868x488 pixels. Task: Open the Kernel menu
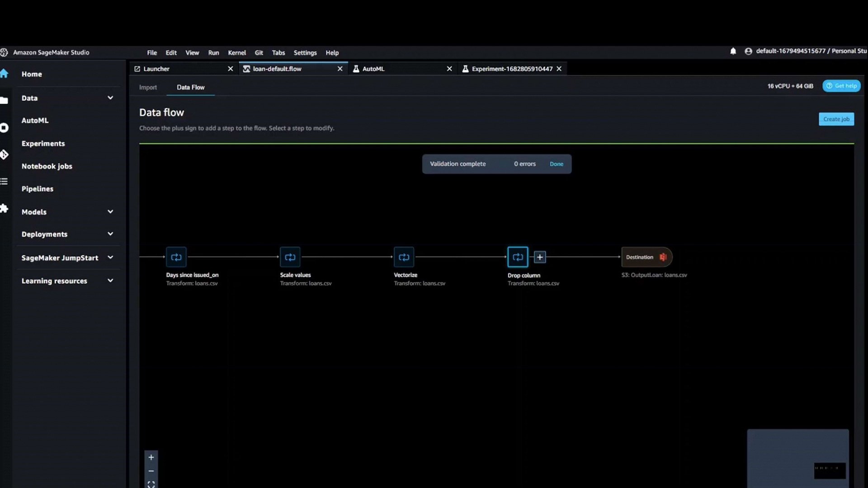point(237,52)
